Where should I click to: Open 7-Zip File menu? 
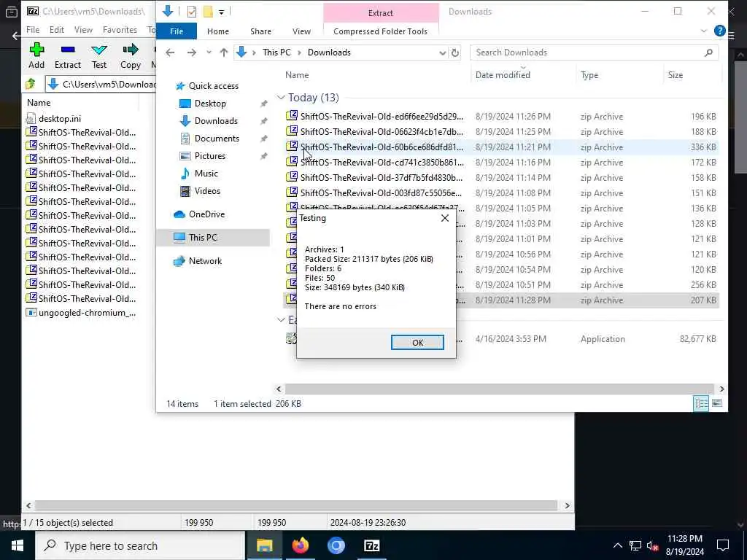pos(33,29)
